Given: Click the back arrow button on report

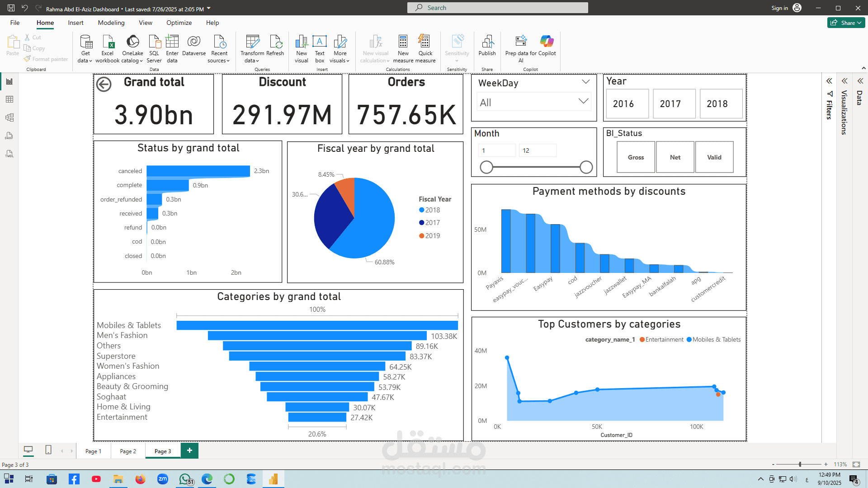Looking at the screenshot, I should pos(104,84).
